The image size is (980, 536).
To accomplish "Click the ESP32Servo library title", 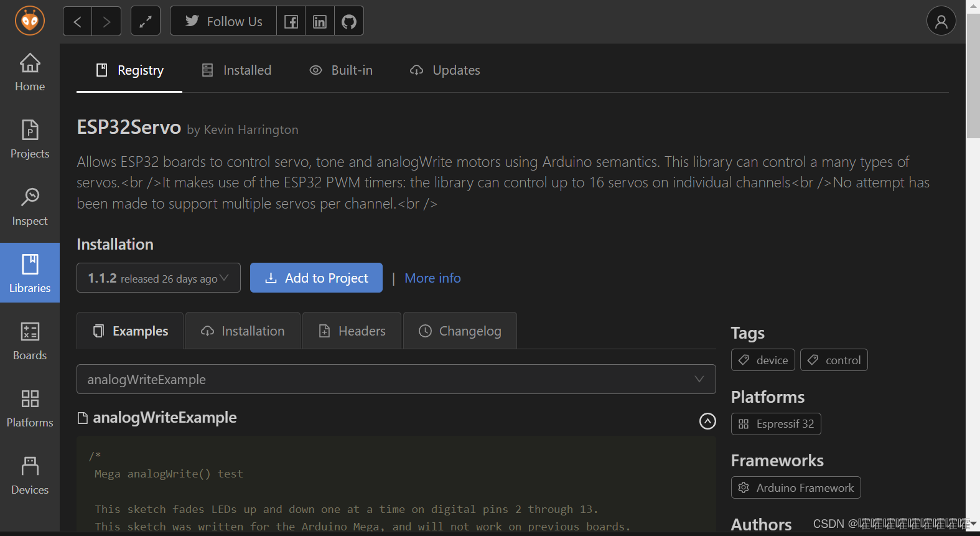I will (129, 127).
